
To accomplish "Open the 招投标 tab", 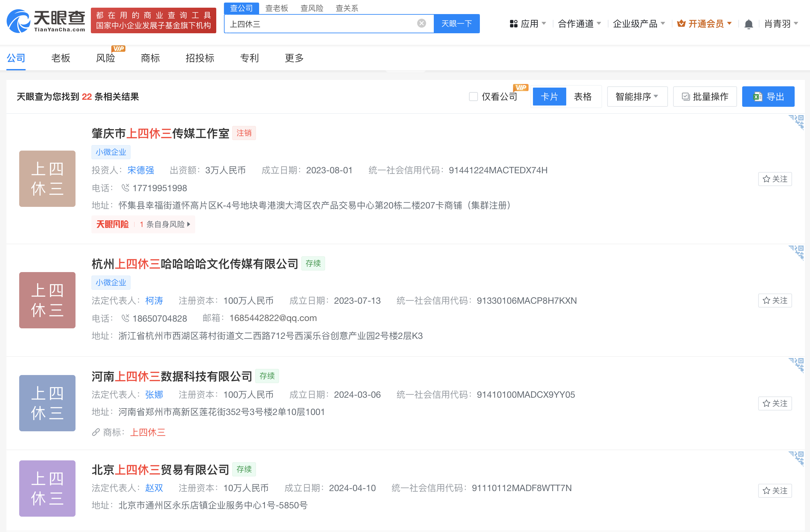I will tap(199, 58).
